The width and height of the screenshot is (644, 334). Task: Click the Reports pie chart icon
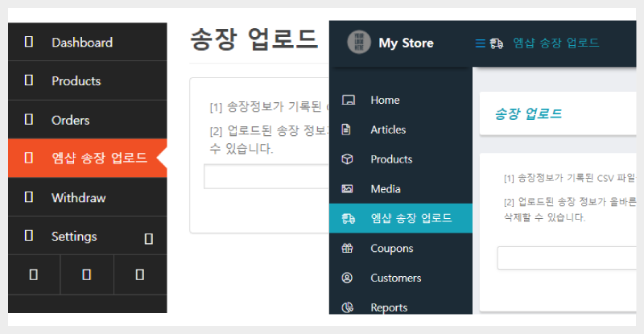click(x=348, y=307)
